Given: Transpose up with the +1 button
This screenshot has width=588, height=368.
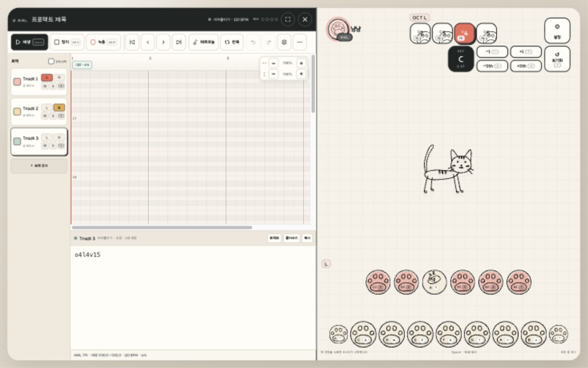Looking at the screenshot, I should tap(526, 52).
